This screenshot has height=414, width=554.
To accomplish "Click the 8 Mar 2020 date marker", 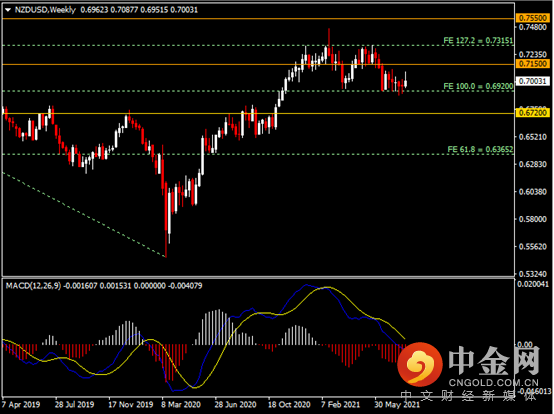I will (x=181, y=404).
